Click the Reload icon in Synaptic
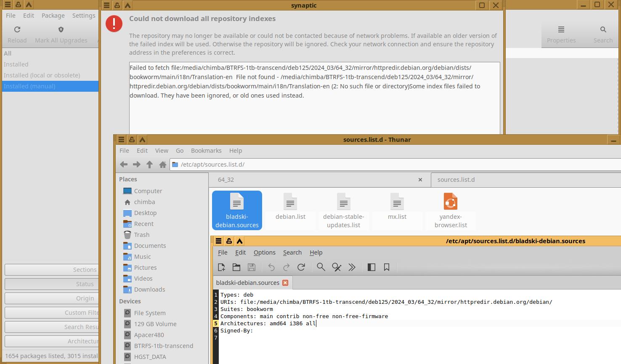Screen dimensions: 621x364 (x=17, y=29)
